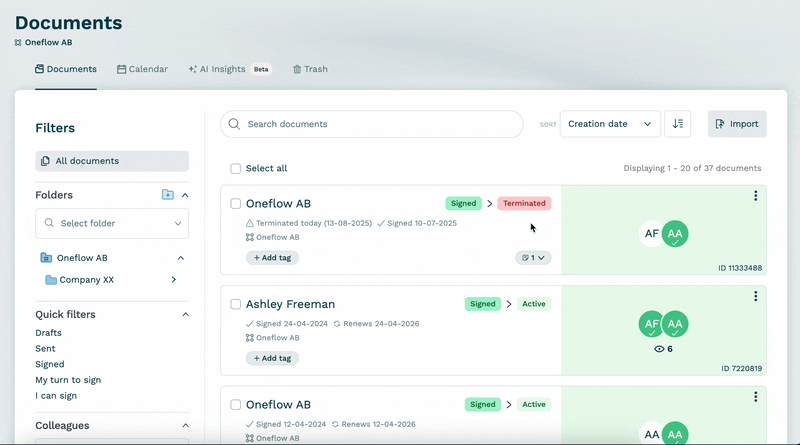Go to the Trash tab
800x445 pixels.
(310, 69)
